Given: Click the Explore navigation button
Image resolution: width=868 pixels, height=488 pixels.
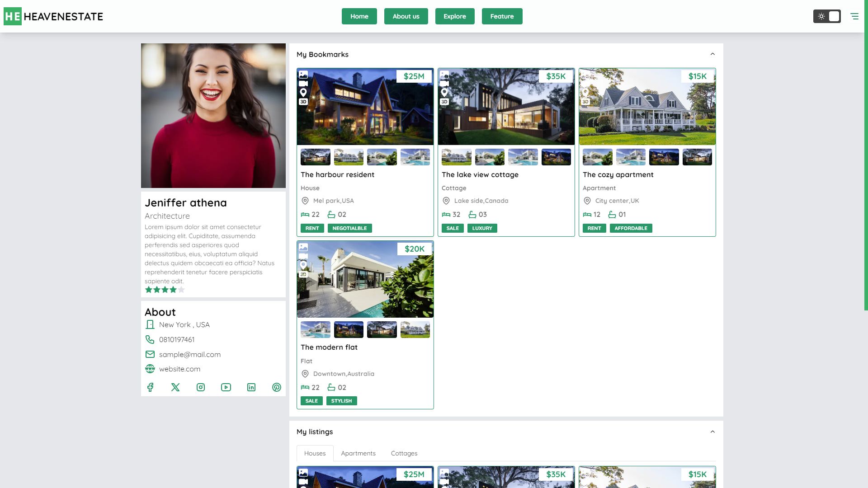Looking at the screenshot, I should pos(454,16).
